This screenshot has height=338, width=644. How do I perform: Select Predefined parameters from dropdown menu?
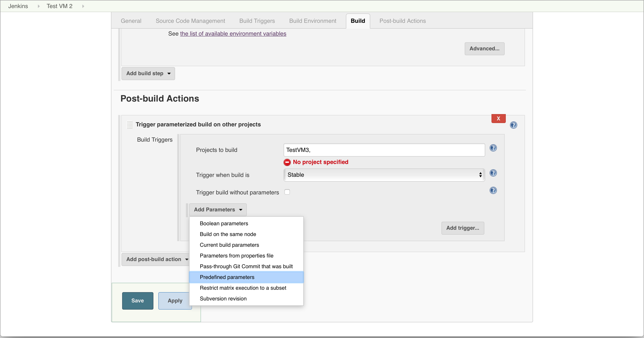click(x=227, y=277)
